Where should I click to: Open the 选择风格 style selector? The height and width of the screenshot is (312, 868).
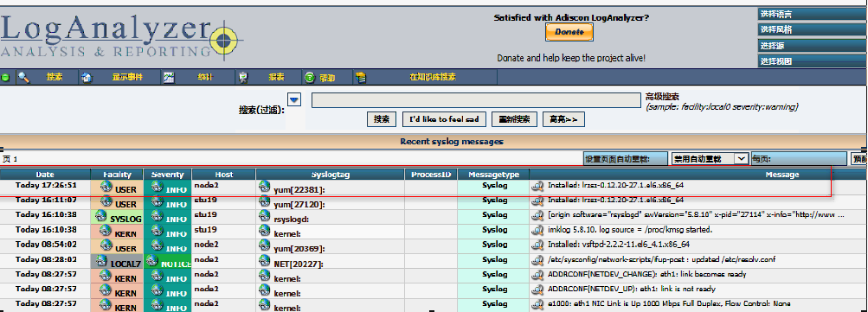(812, 30)
